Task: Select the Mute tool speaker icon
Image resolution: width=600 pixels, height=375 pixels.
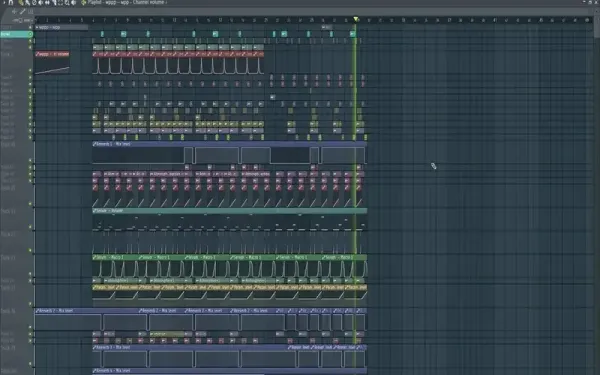Action: [x=40, y=2]
